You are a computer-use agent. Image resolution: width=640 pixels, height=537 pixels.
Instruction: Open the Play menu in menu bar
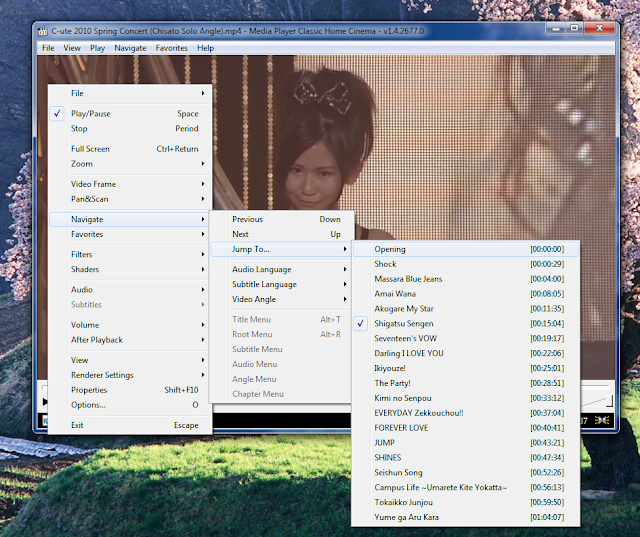(x=97, y=48)
